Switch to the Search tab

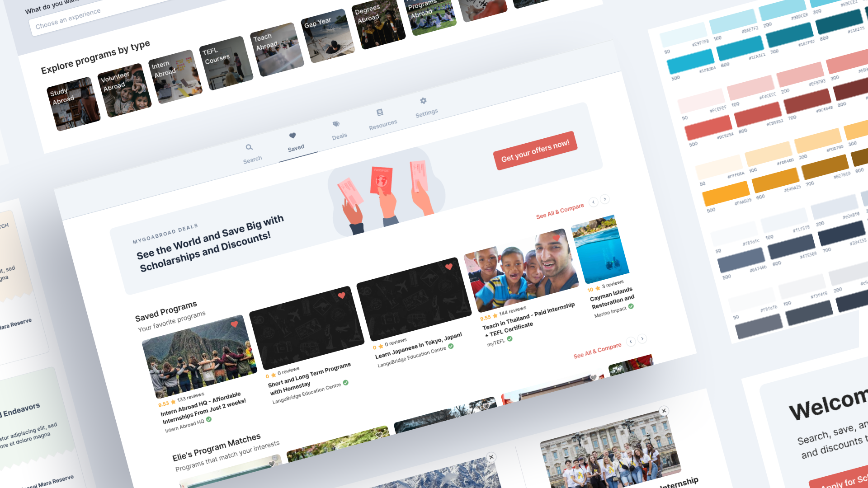click(x=251, y=154)
